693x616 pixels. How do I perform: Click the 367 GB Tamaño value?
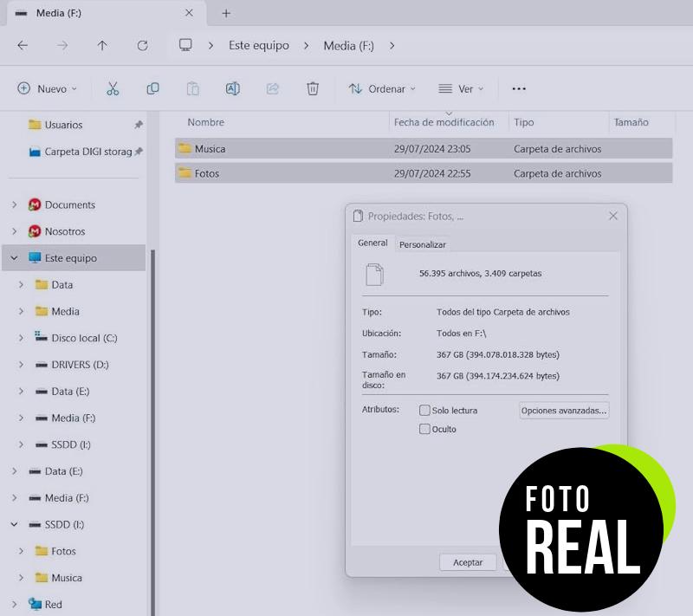tap(498, 354)
